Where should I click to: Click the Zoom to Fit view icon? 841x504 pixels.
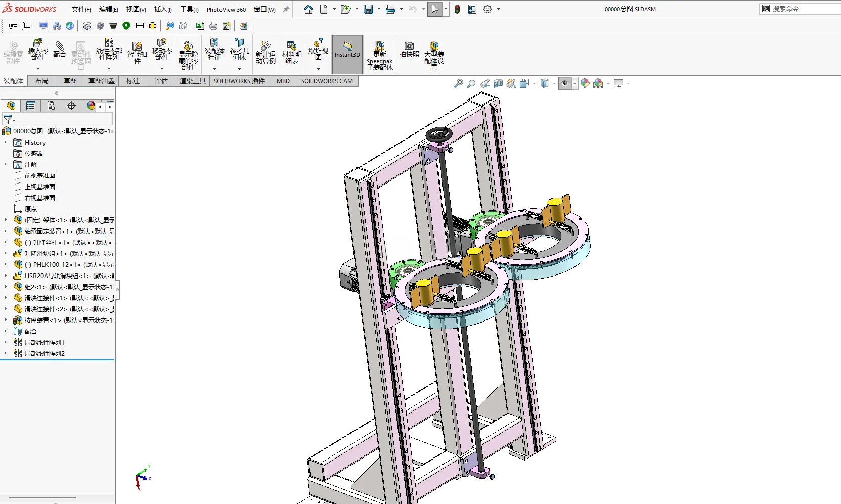[459, 83]
